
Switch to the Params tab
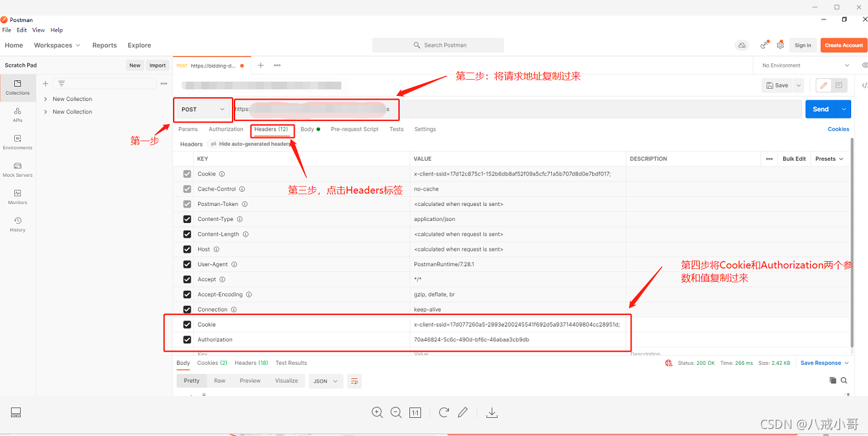188,130
